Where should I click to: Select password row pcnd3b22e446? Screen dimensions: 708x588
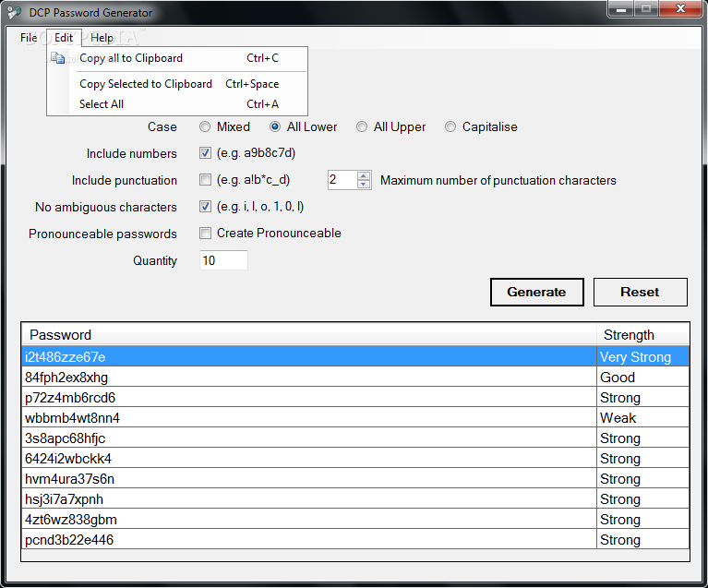309,540
